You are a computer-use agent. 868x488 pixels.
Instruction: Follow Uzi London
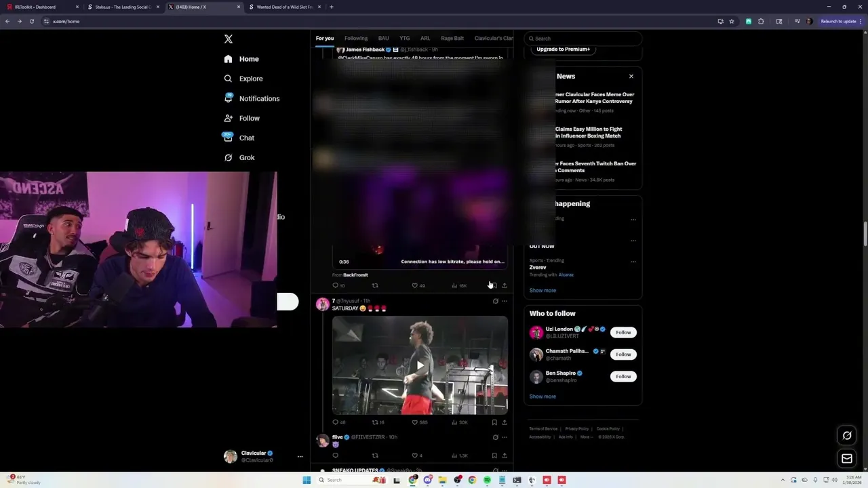click(x=623, y=332)
